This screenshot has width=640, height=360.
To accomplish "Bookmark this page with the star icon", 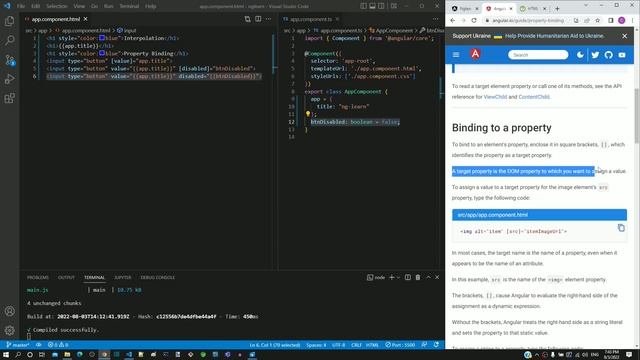I will 598,20.
